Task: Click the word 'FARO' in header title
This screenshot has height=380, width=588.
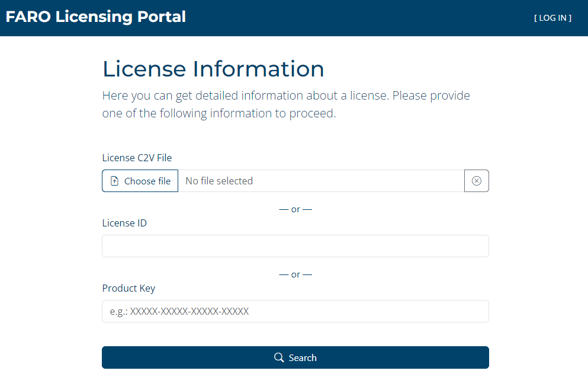Action: click(x=28, y=17)
